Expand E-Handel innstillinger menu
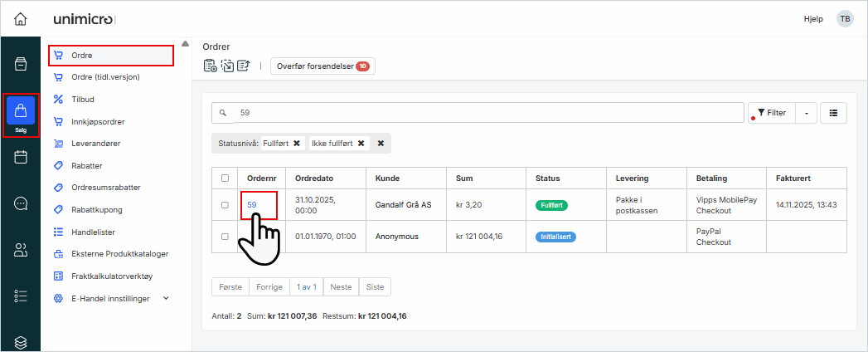 pyautogui.click(x=166, y=298)
